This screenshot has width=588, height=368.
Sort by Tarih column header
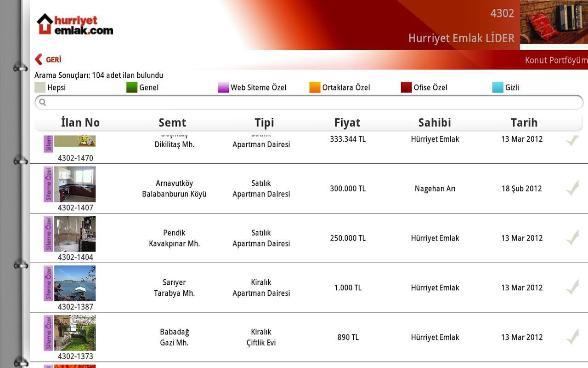[x=524, y=122]
